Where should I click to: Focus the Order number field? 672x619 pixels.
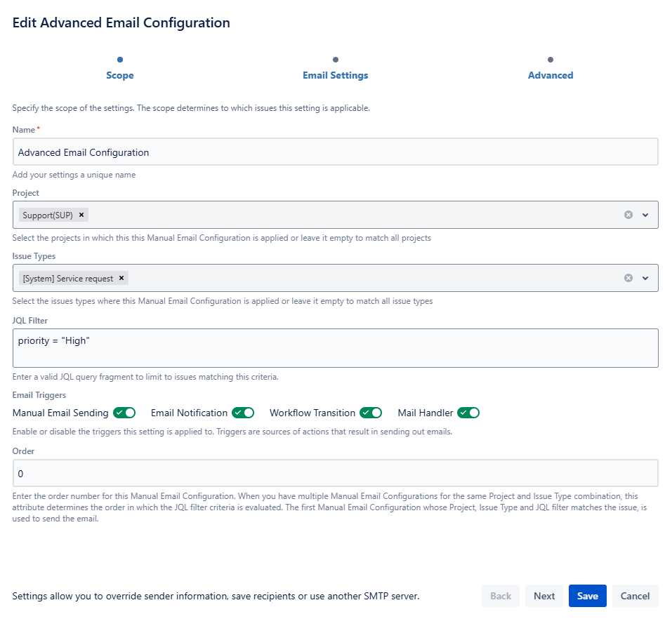[x=336, y=474]
